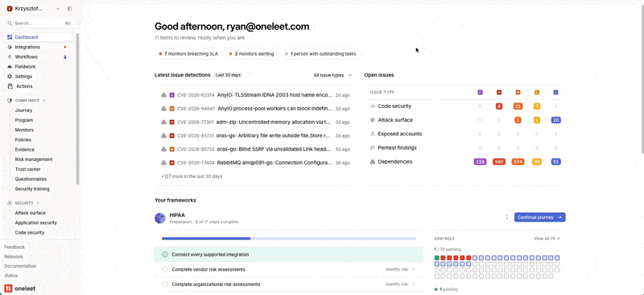Image resolution: width=644 pixels, height=295 pixels.
Task: Open the Dashboard page via its grid icon
Action: tap(10, 37)
